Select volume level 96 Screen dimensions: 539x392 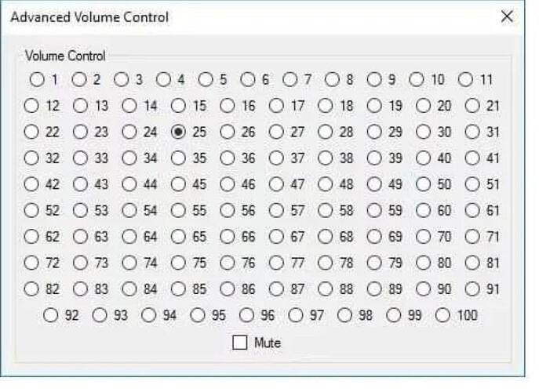247,315
